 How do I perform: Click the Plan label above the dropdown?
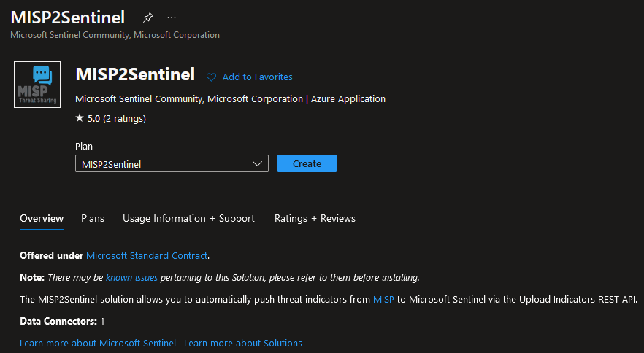[x=84, y=146]
